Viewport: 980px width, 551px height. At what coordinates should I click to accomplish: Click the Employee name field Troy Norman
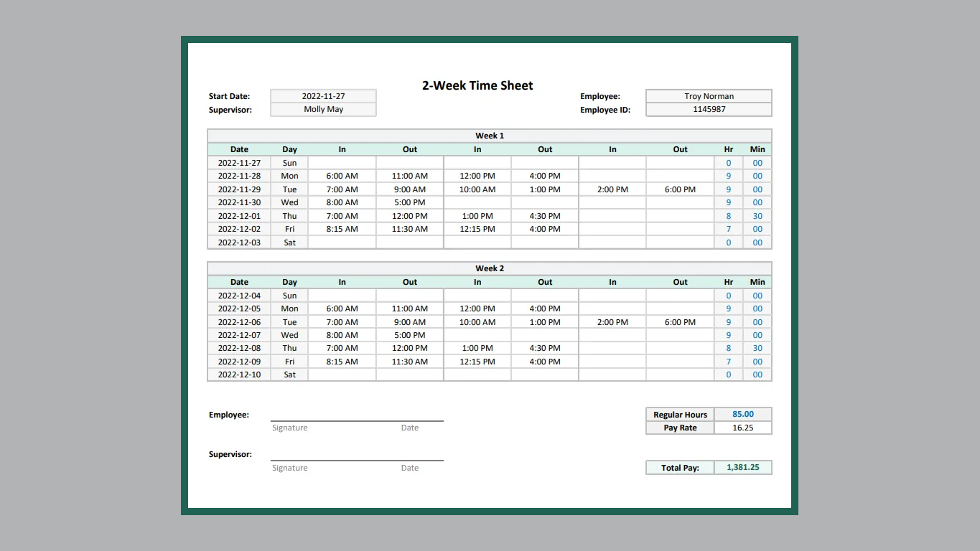709,96
